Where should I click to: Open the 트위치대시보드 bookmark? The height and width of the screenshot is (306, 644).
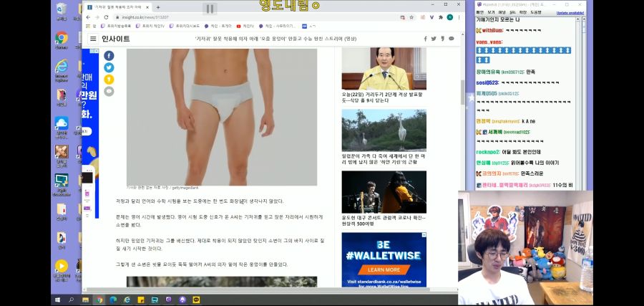[185, 26]
